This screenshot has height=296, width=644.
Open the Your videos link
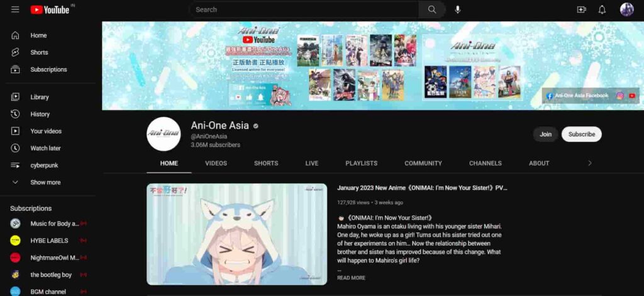46,131
